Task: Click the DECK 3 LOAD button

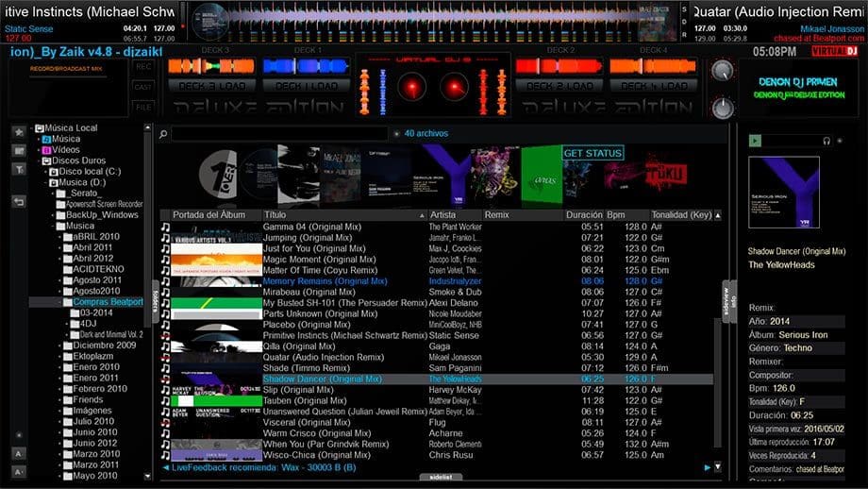Action: pyautogui.click(x=211, y=86)
